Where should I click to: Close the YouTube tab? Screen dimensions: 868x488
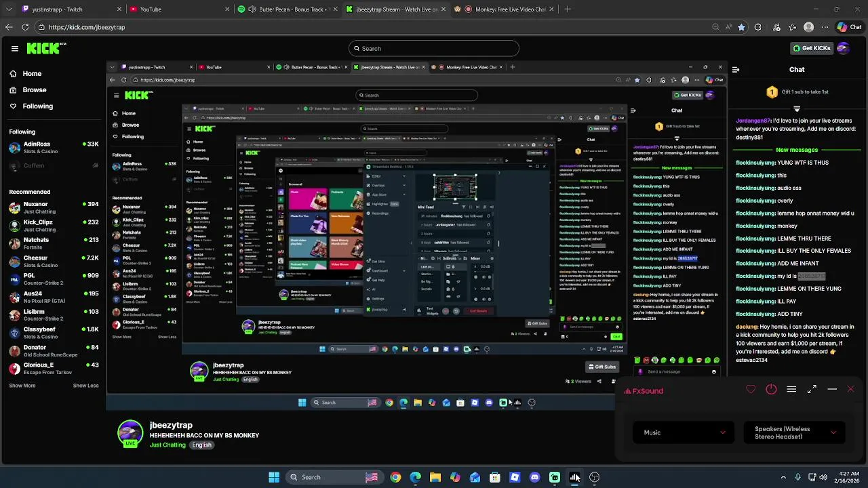(x=227, y=9)
